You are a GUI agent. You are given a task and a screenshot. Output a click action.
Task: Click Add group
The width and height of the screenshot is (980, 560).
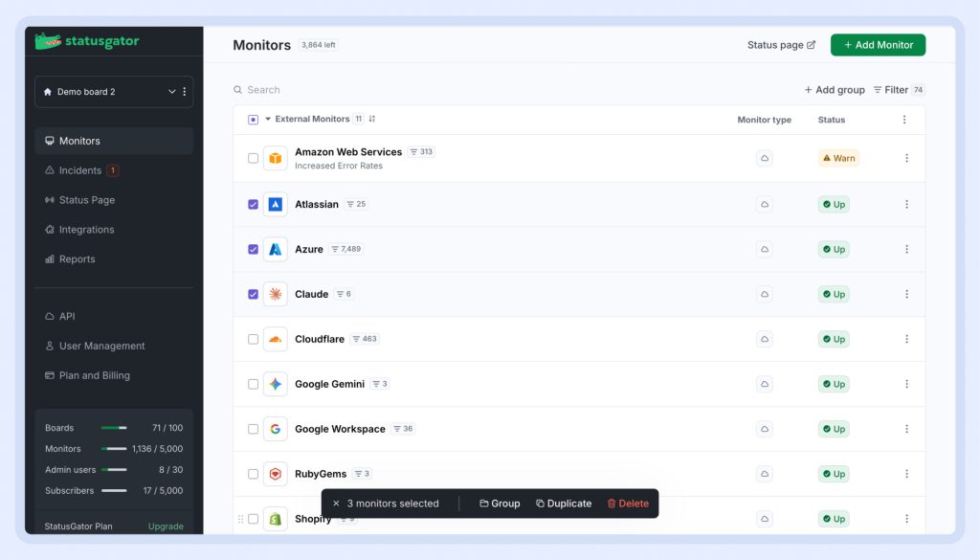pos(835,90)
